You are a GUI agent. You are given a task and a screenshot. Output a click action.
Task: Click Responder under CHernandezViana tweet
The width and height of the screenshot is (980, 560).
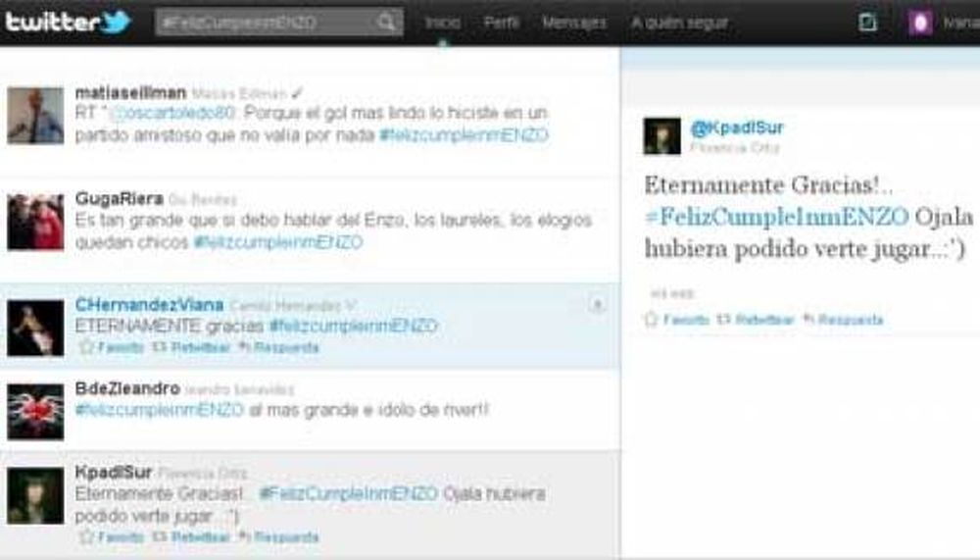tap(278, 347)
